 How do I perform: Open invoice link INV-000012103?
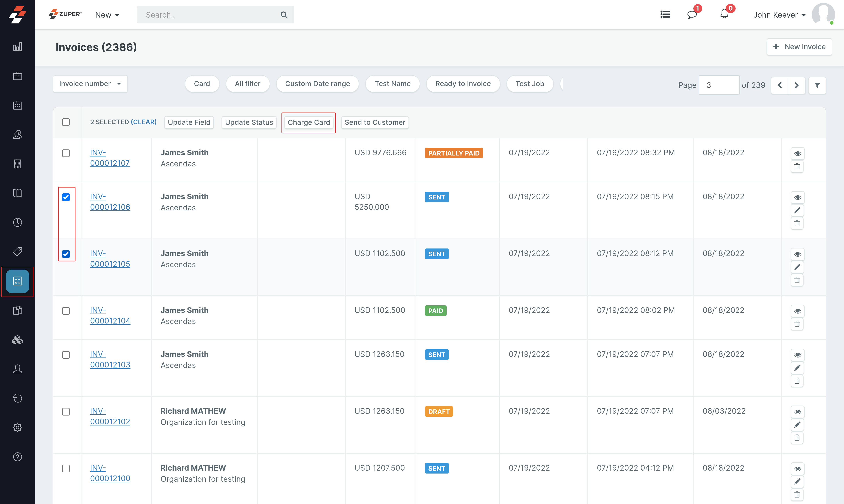tap(110, 359)
